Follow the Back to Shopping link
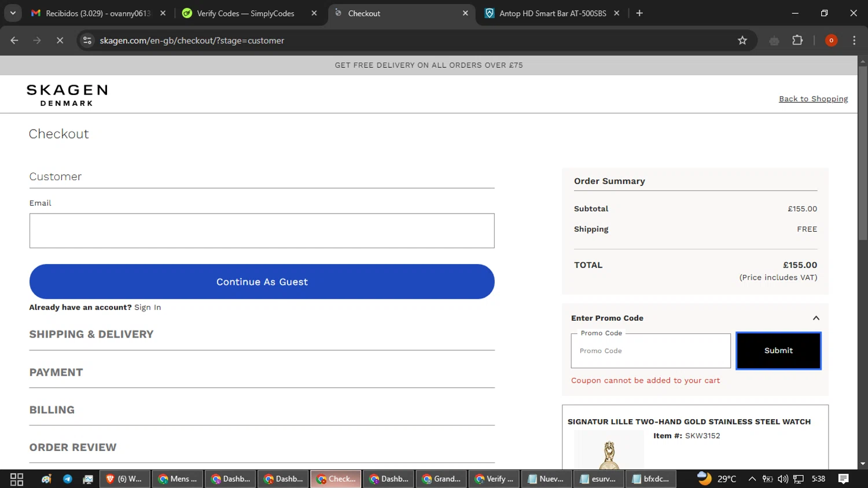 click(813, 99)
